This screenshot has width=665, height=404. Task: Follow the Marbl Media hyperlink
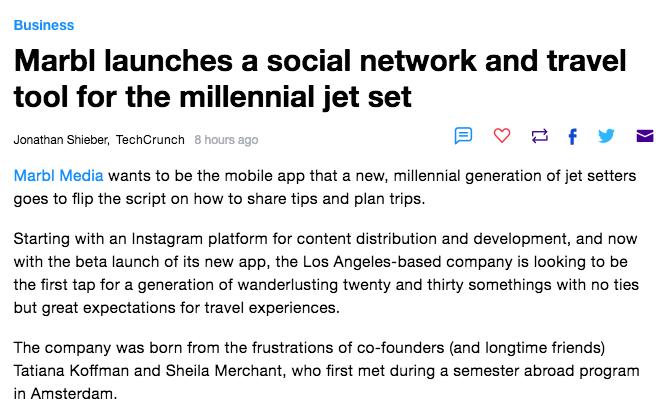[59, 176]
